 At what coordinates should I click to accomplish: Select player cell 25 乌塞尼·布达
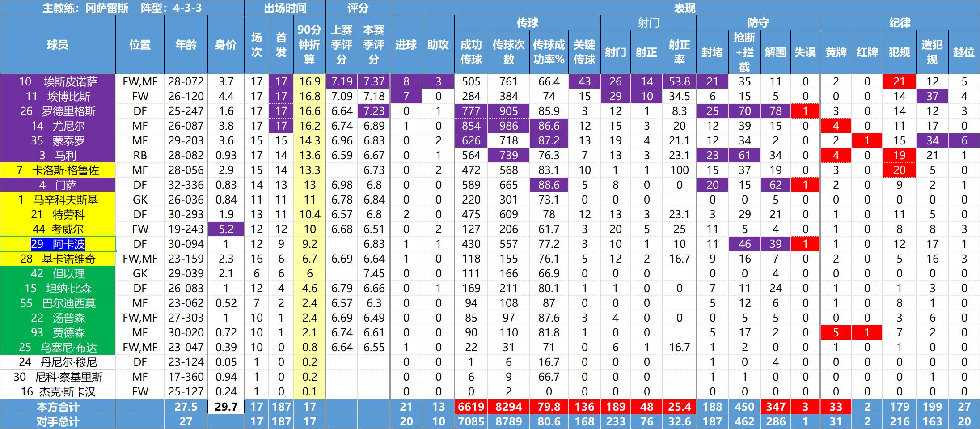[x=58, y=347]
